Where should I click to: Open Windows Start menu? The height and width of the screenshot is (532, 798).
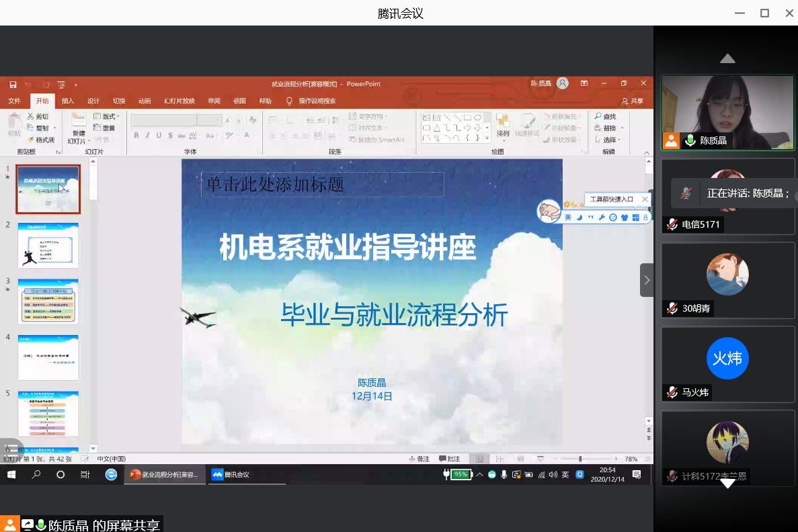[11, 474]
